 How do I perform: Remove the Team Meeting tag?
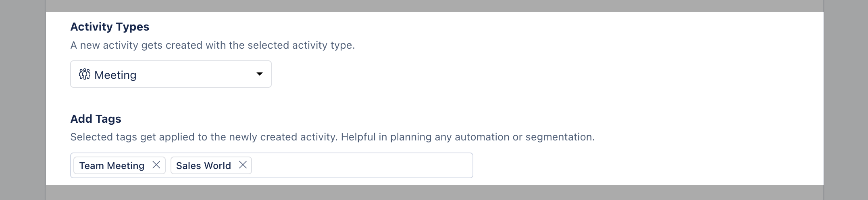tap(156, 165)
